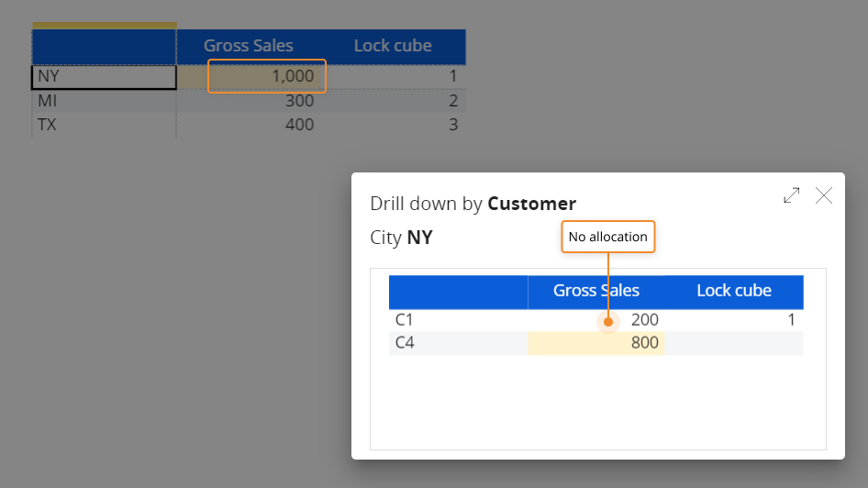The image size is (868, 488).
Task: Select the MI row header cell
Action: pos(104,101)
